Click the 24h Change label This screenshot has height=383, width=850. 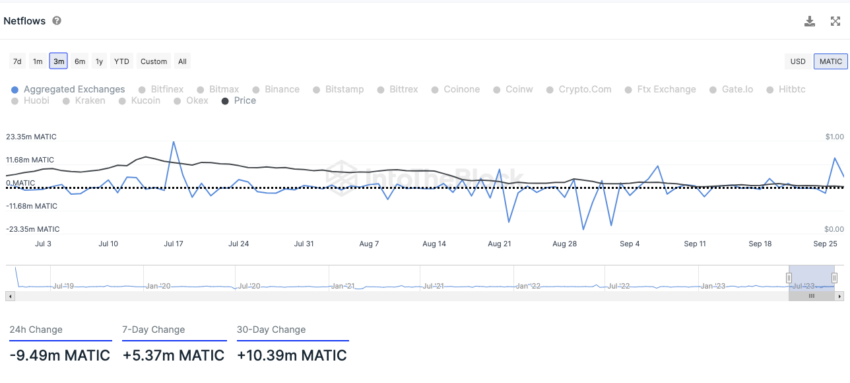[x=36, y=330]
